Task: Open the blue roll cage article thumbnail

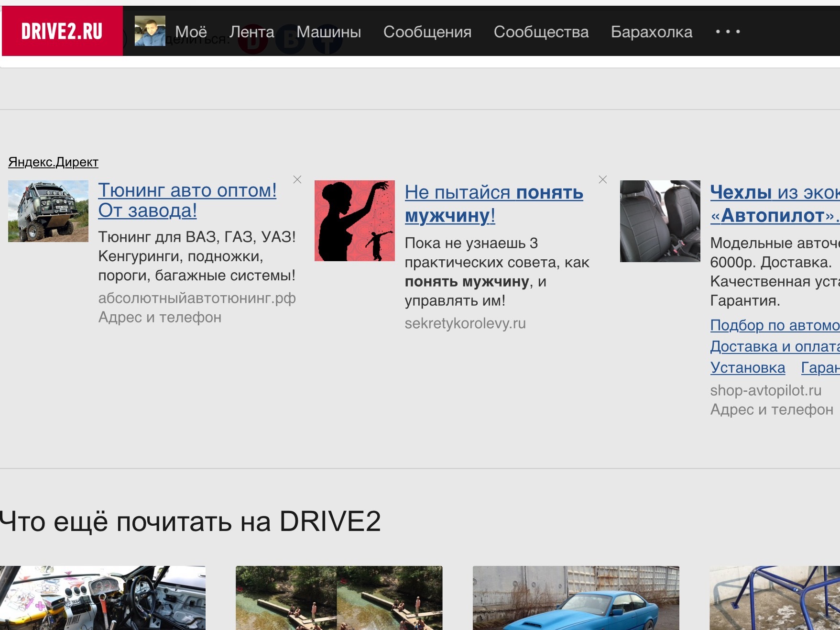Action: 775,598
